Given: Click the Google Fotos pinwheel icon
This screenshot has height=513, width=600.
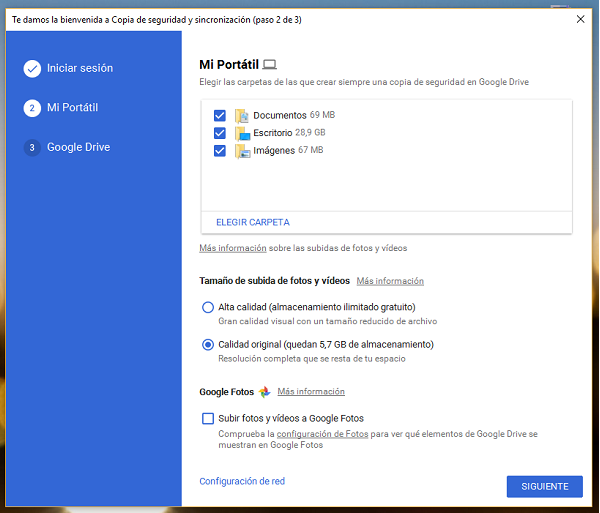Looking at the screenshot, I should (x=264, y=392).
